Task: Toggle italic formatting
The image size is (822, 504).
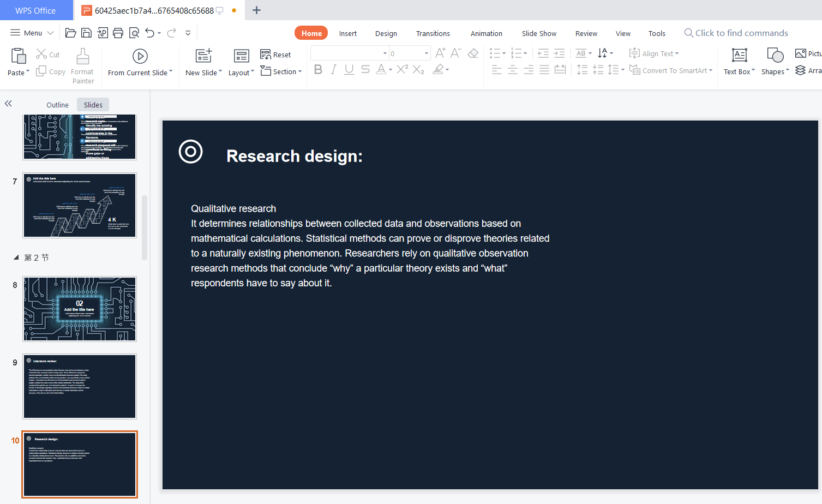Action: [333, 69]
